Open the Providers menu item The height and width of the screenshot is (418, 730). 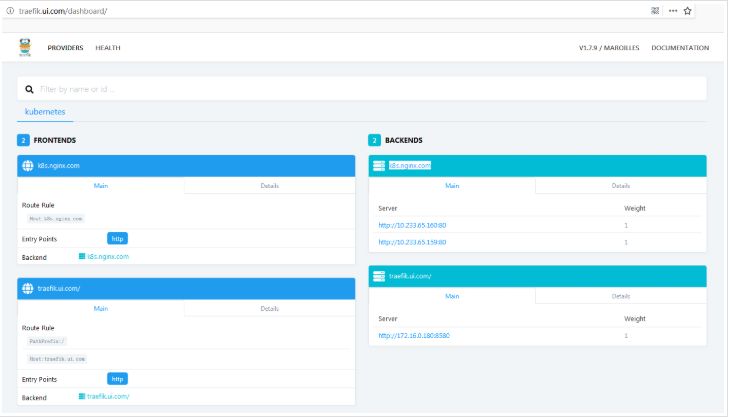click(65, 48)
